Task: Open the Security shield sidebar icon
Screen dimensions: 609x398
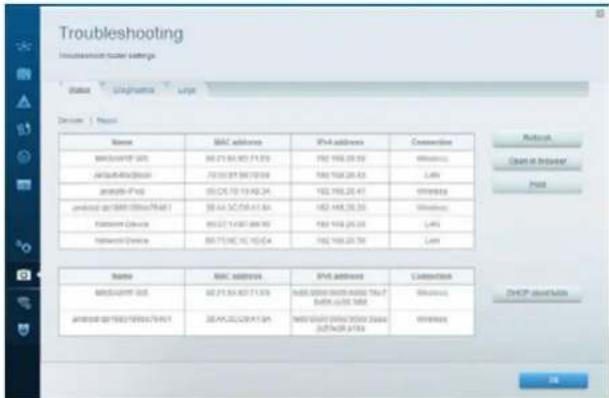Action: coord(24,330)
